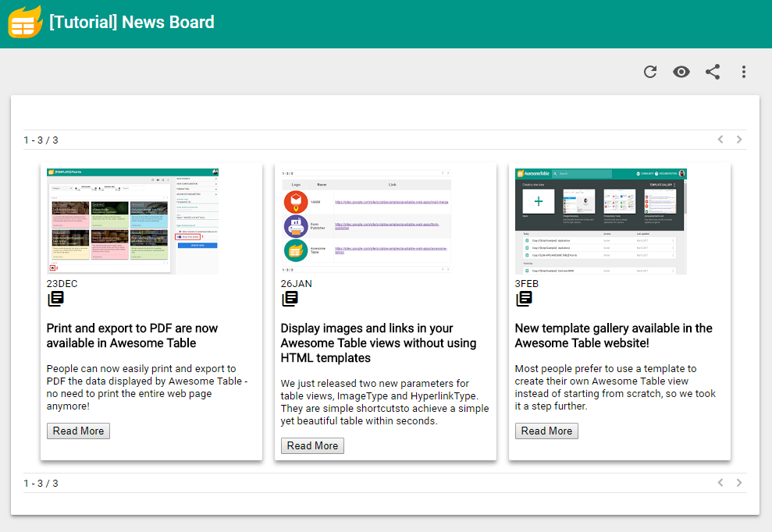Go to previous page using top arrow
The image size is (772, 532).
click(x=720, y=140)
